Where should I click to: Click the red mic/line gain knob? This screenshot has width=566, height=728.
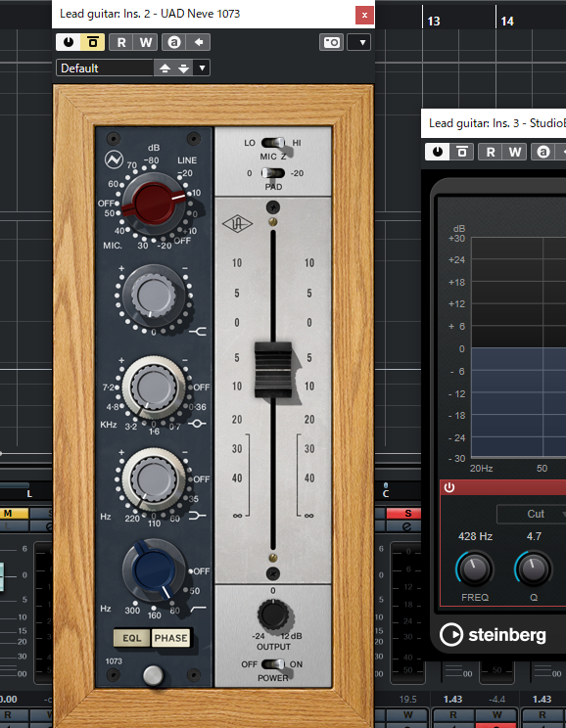coord(154,203)
